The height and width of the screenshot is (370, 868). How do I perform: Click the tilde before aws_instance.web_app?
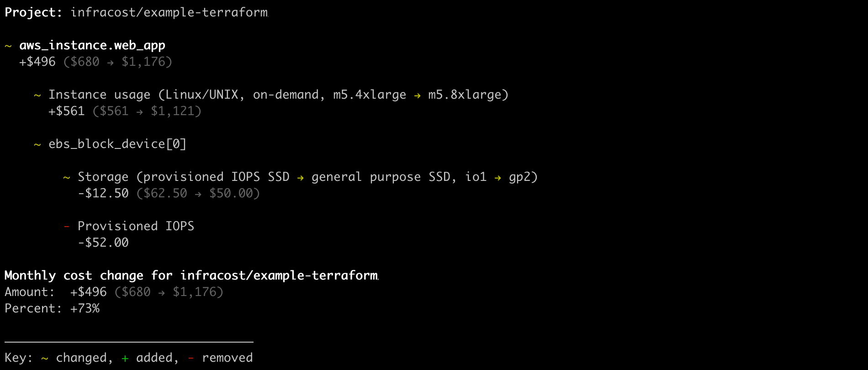8,46
